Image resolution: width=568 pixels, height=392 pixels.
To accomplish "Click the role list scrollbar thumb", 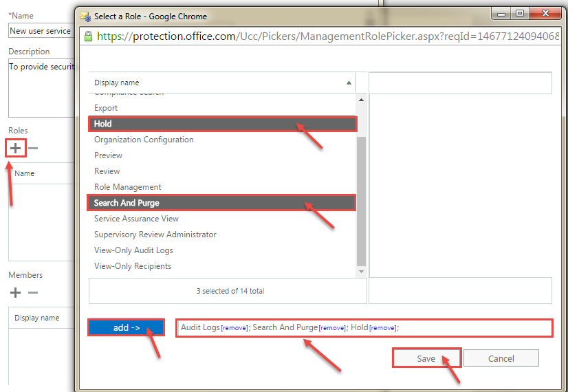I will [361, 201].
